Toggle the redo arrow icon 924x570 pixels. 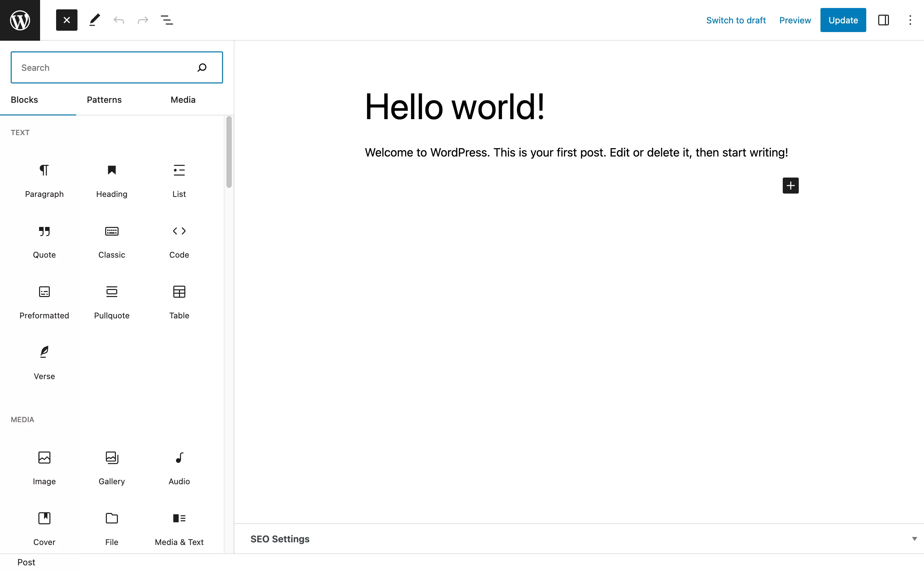tap(143, 20)
